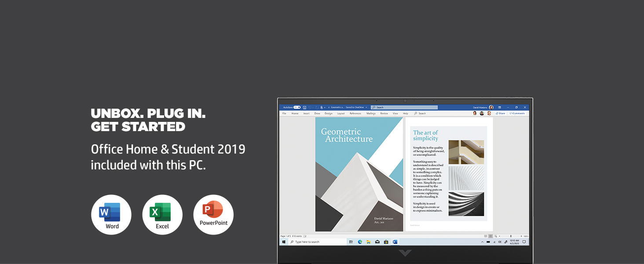Click the middle collaborator avatar in the ribbon

pos(482,113)
